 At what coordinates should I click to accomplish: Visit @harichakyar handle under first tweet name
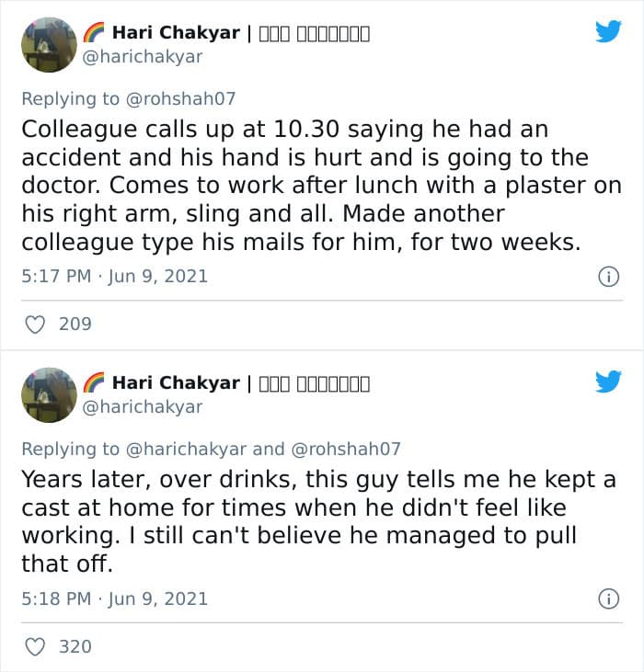tap(143, 57)
